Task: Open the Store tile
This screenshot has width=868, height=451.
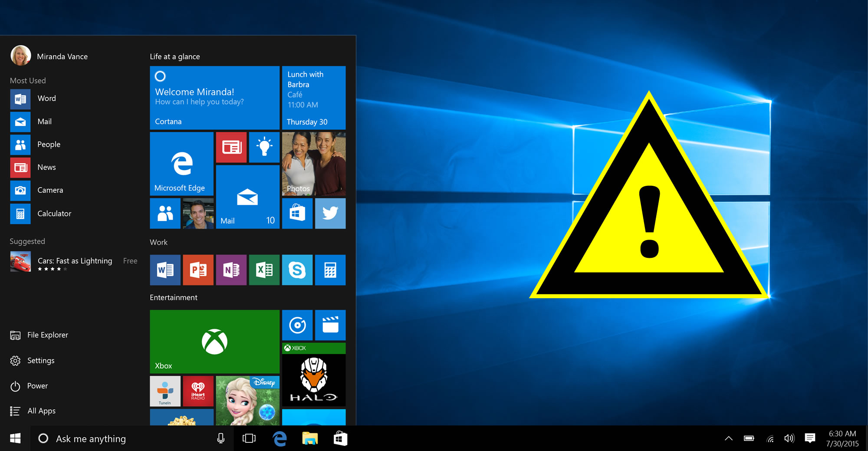Action: click(x=297, y=214)
